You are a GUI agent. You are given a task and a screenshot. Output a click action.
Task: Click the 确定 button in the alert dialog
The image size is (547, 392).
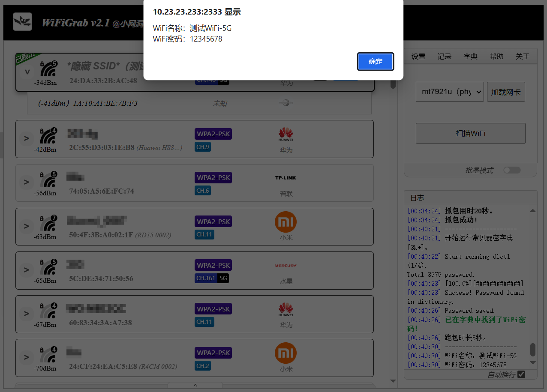(x=376, y=62)
